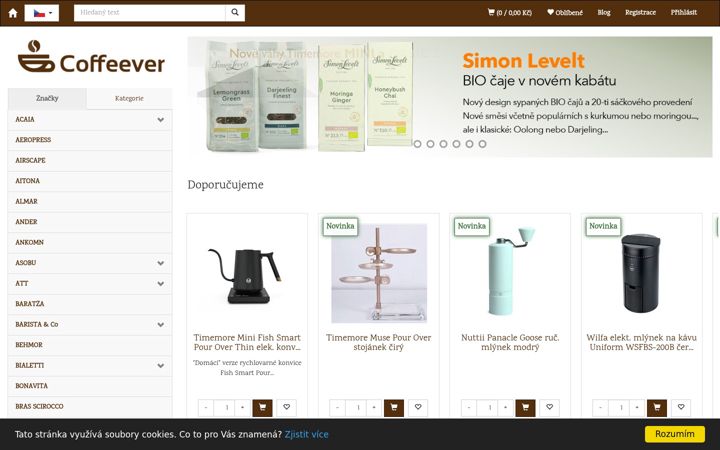
Task: Select second banner slide dot
Action: click(x=430, y=144)
